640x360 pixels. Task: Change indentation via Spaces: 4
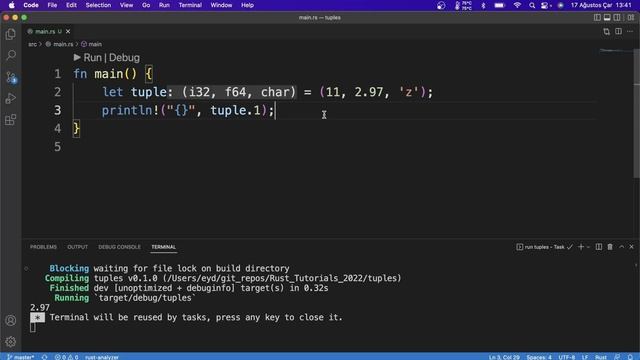coord(539,357)
